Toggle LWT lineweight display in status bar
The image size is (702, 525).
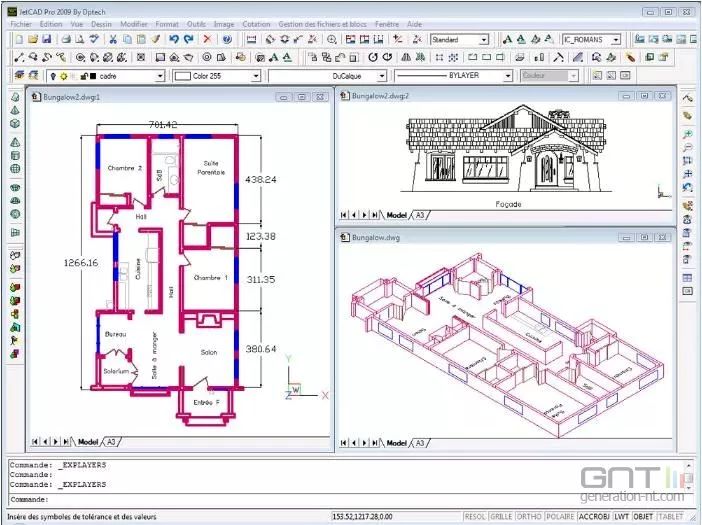point(621,517)
